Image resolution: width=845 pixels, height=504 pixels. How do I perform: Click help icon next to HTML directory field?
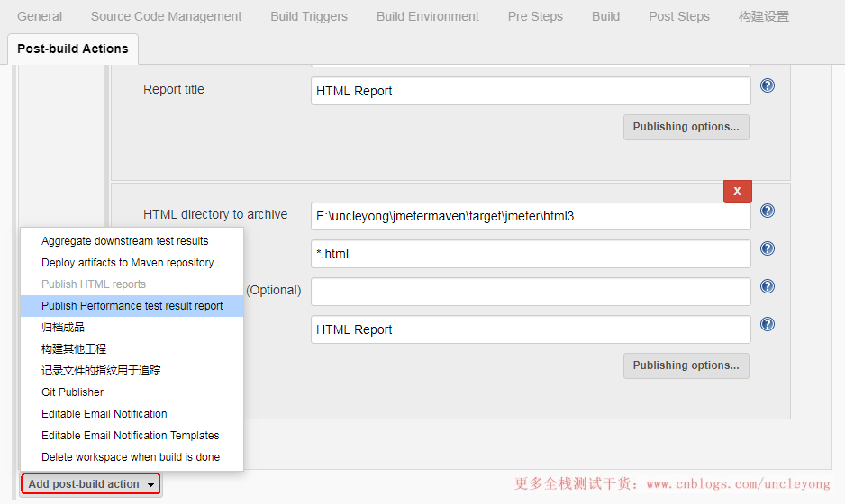pos(768,211)
